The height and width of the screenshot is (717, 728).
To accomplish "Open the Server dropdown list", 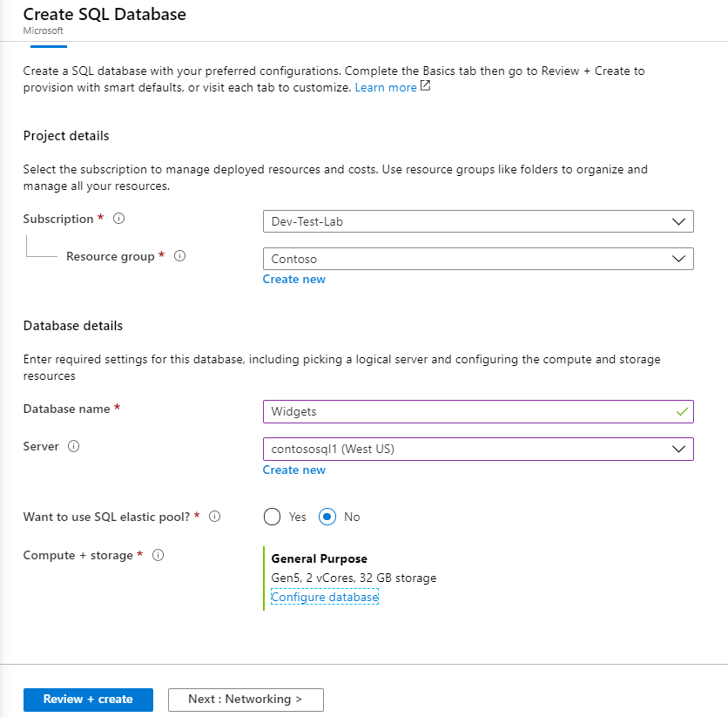I will click(478, 449).
